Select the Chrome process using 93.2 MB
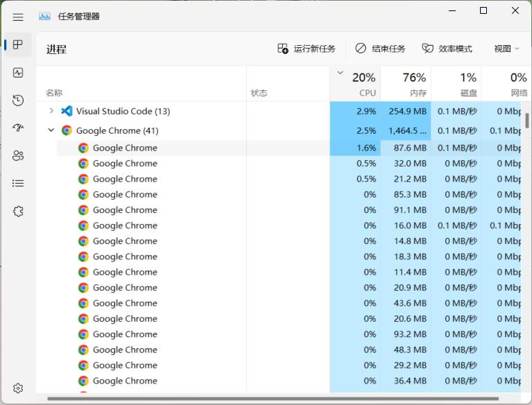The width and height of the screenshot is (532, 405). pos(289,334)
